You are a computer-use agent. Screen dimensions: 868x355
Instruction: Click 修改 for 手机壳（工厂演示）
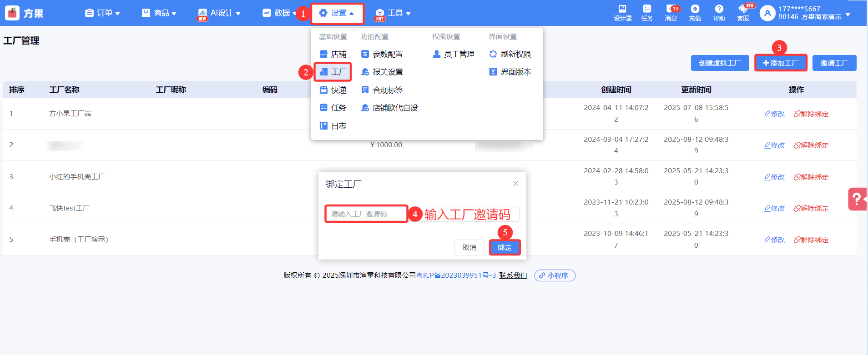click(774, 240)
